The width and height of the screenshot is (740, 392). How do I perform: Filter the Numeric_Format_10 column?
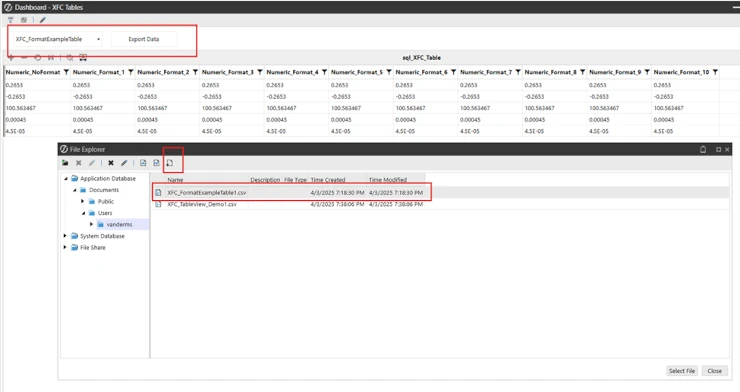[715, 72]
